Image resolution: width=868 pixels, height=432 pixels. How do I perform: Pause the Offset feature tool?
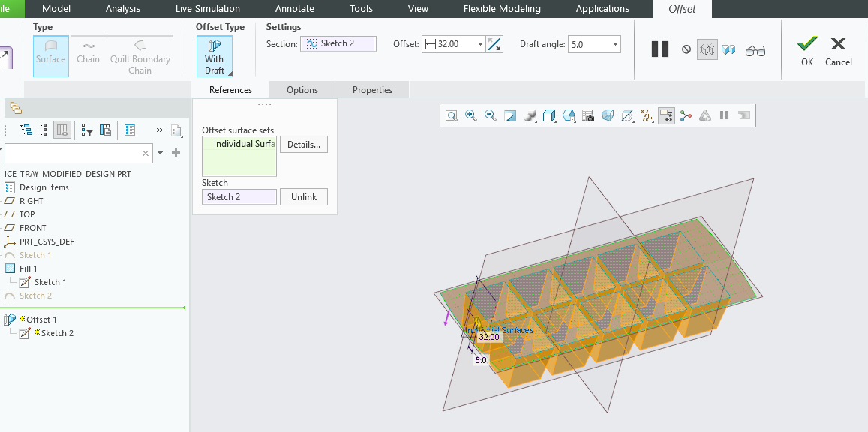(660, 49)
